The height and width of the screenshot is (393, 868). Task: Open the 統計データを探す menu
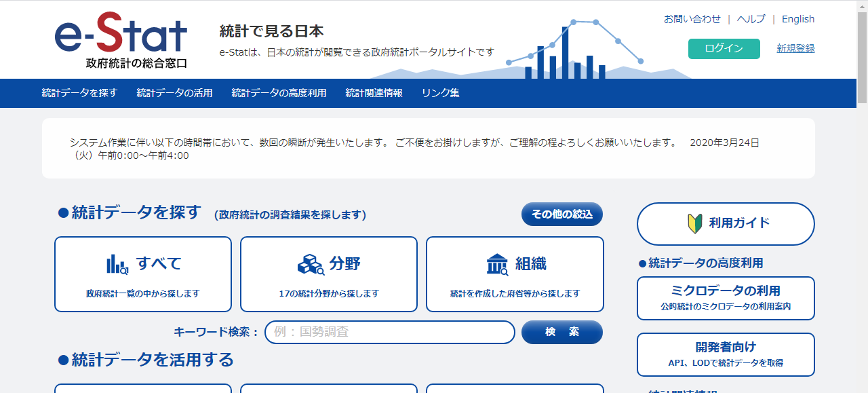point(79,93)
